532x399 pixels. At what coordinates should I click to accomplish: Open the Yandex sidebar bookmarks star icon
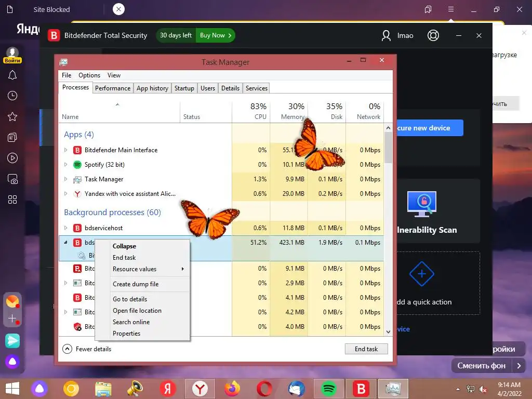coord(12,117)
